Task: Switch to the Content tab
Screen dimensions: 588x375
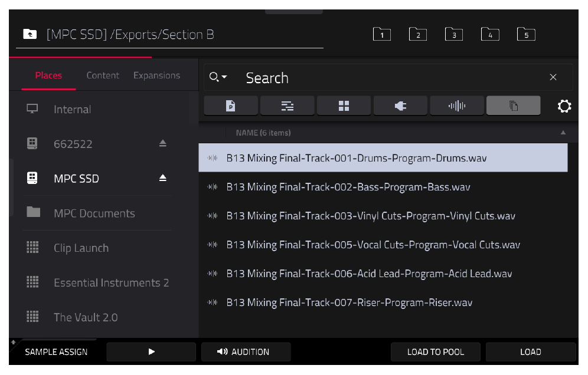Action: click(103, 75)
